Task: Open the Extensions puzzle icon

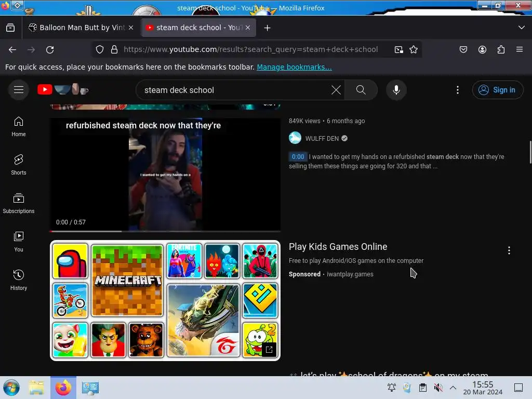Action: tap(501, 49)
